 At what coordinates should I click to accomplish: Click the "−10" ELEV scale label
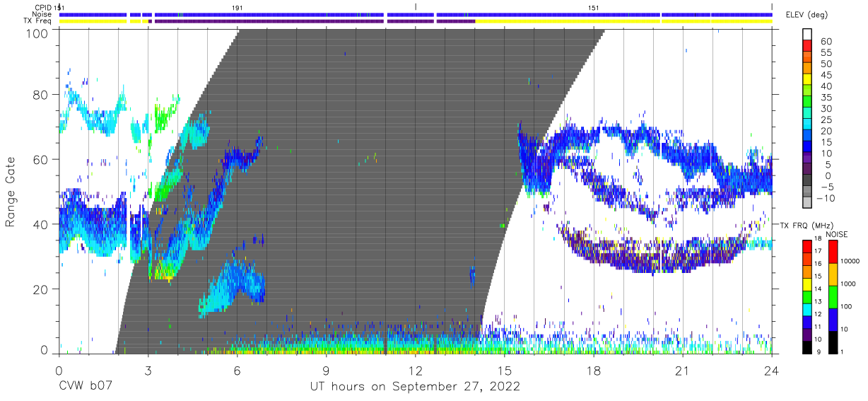(824, 198)
